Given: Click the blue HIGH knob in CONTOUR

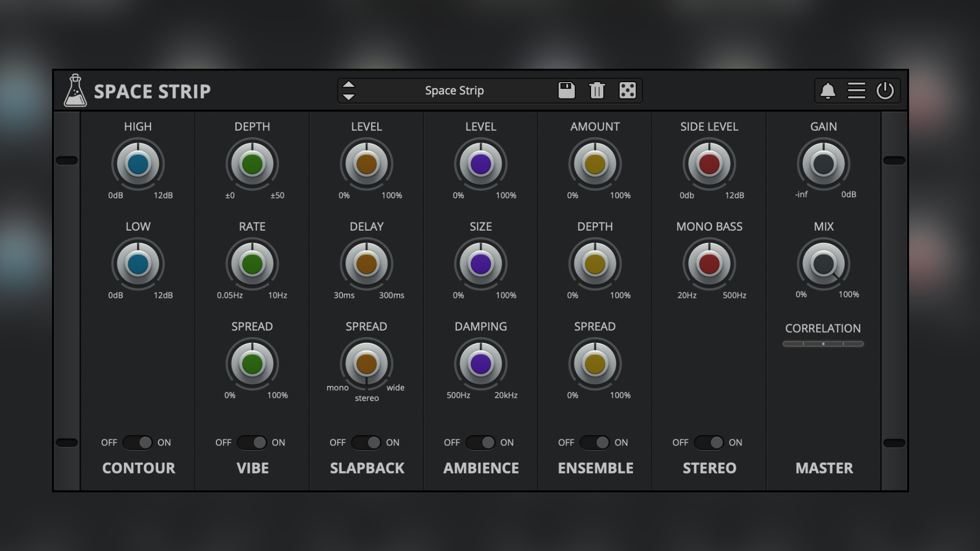Looking at the screenshot, I should [x=138, y=164].
